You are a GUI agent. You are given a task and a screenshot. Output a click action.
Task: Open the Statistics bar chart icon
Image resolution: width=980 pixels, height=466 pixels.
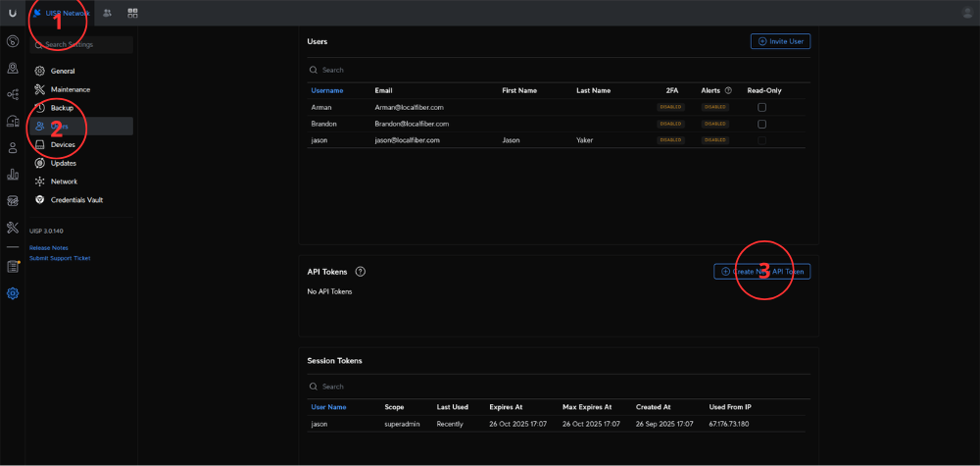click(13, 175)
